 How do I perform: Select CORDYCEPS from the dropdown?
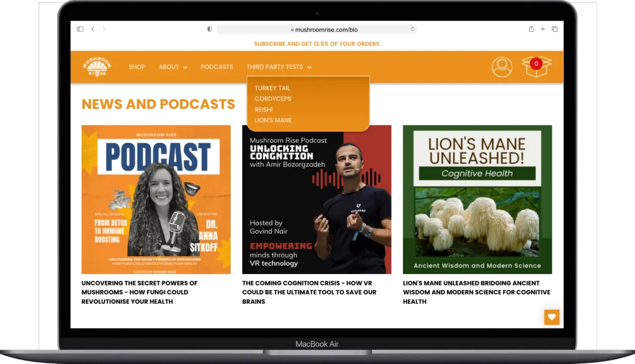[273, 98]
